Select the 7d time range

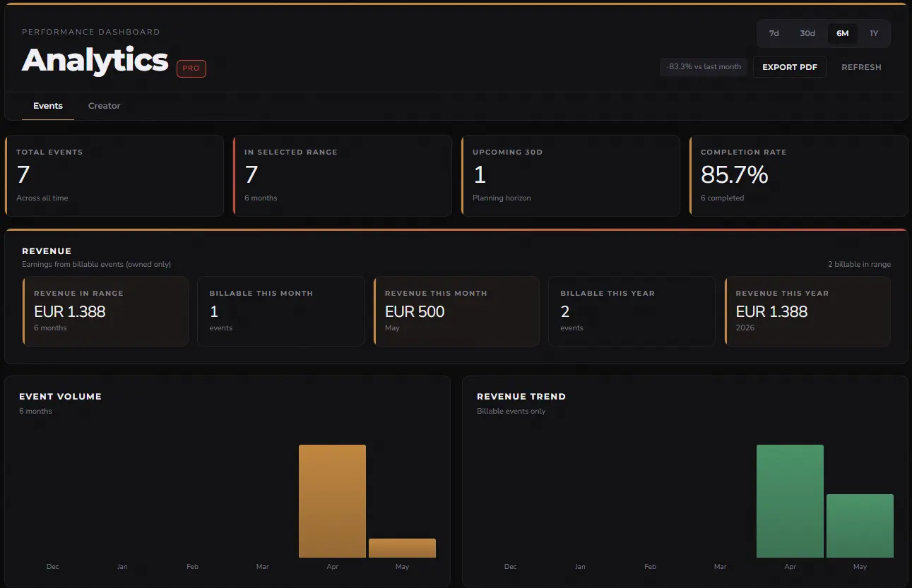(x=774, y=33)
